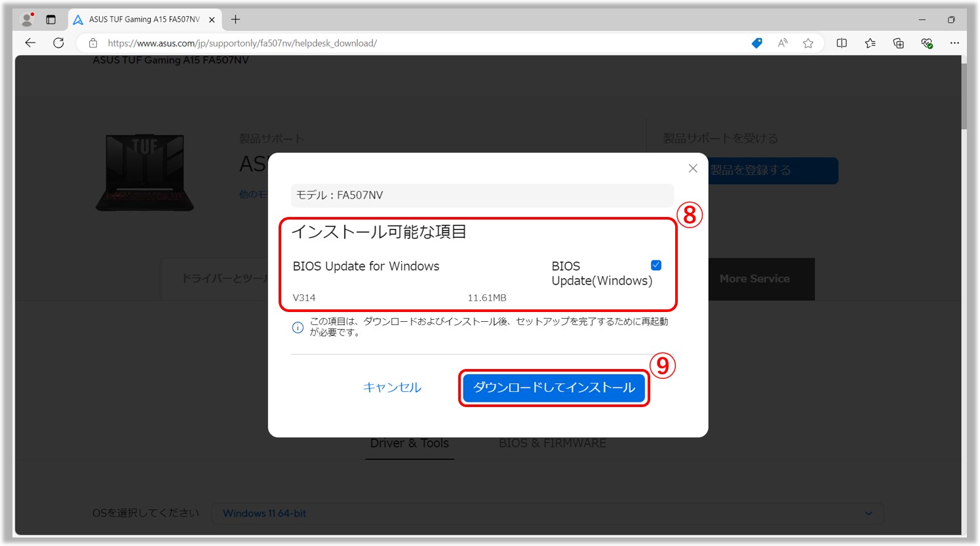Open tab actions menu icon
Image resolution: width=980 pixels, height=546 pixels.
(x=51, y=20)
